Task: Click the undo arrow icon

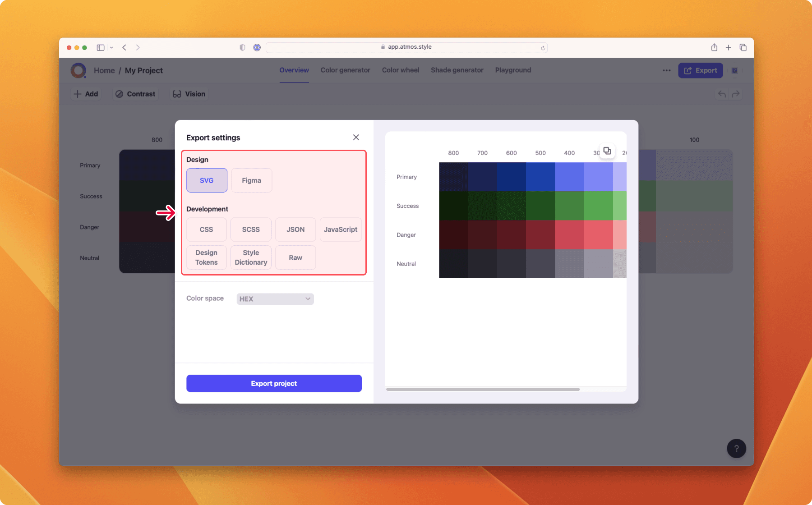Action: pos(722,94)
